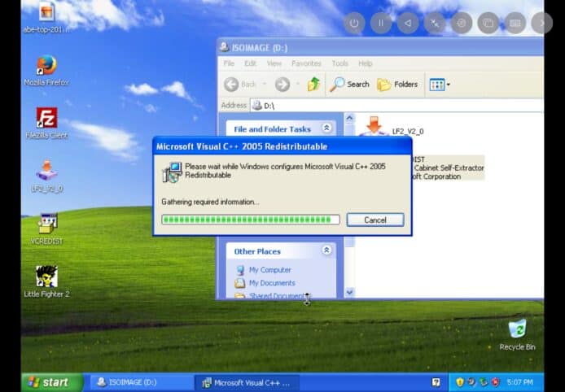Click the power button in top overlay
This screenshot has height=392, width=565.
click(x=353, y=24)
